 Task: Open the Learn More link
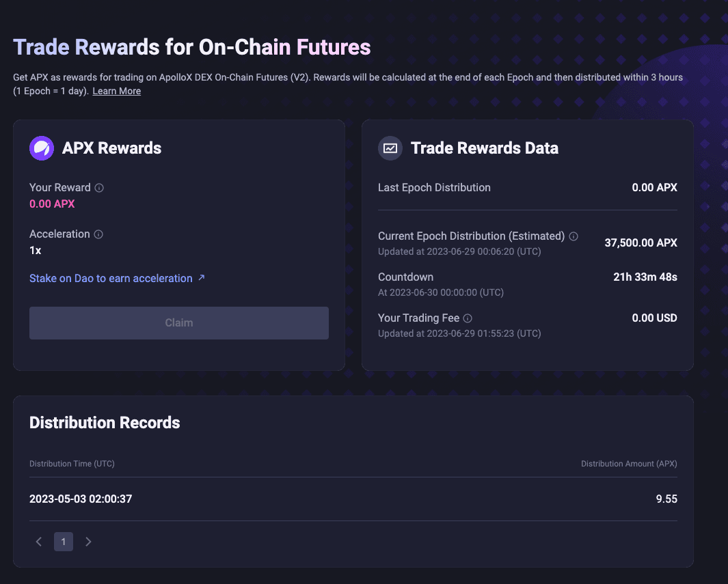tap(117, 91)
